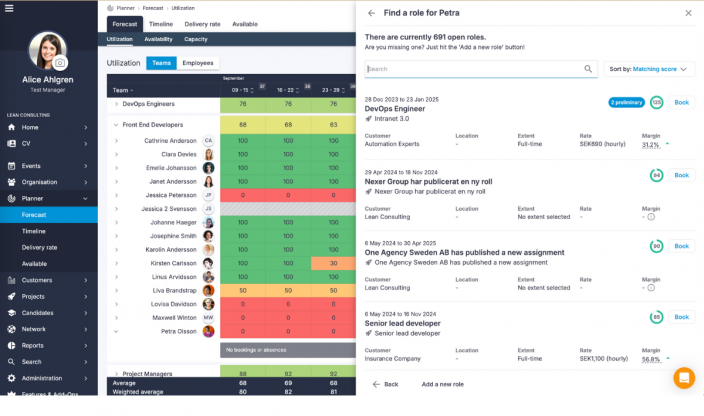Open the Delivery rate tab
The width and height of the screenshot is (704, 416).
[203, 23]
